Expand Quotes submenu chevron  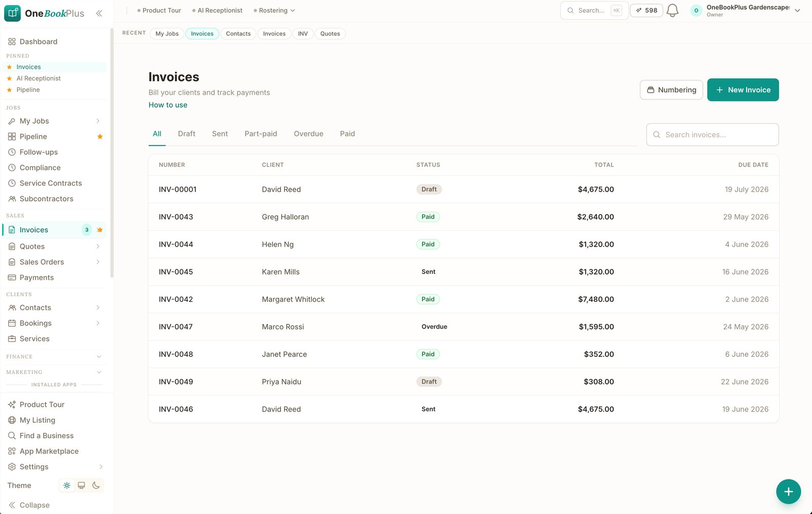pyautogui.click(x=98, y=247)
